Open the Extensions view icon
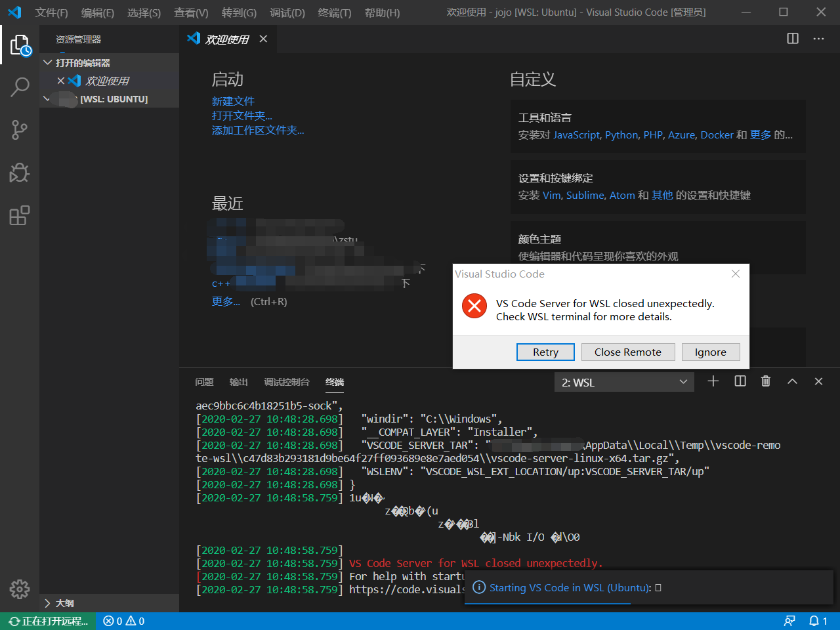 tap(20, 215)
